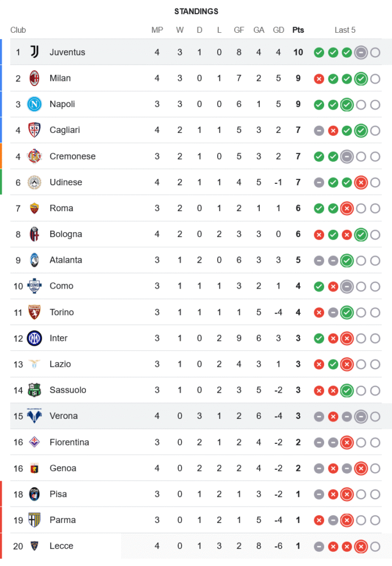Sort by the Pts column header
This screenshot has width=392, height=566.
(x=298, y=30)
